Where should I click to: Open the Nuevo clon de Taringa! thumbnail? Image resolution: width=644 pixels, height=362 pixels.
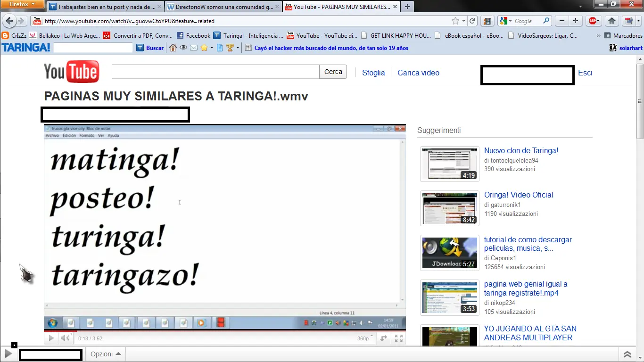point(450,164)
